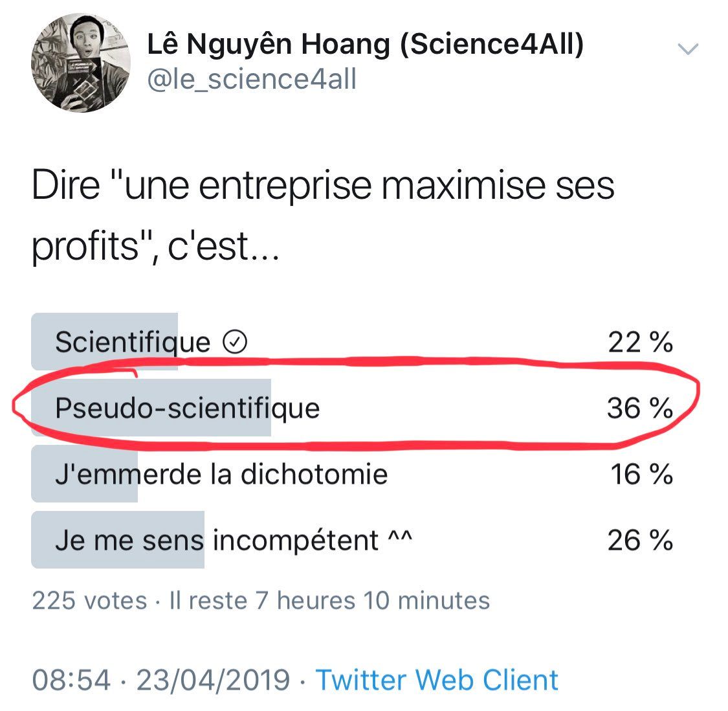Click the @le_science4all handle

click(252, 80)
